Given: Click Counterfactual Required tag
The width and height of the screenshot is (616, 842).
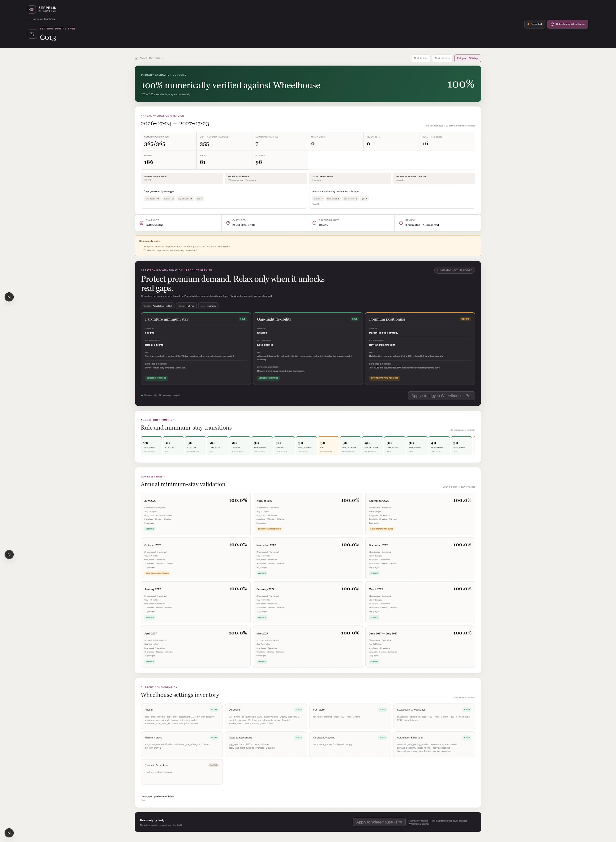Looking at the screenshot, I should pos(385,378).
